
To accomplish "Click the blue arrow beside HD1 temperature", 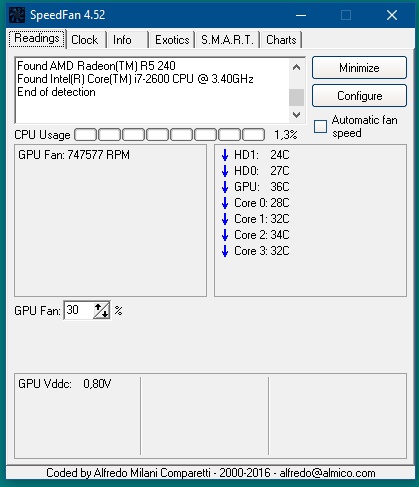I will [225, 155].
